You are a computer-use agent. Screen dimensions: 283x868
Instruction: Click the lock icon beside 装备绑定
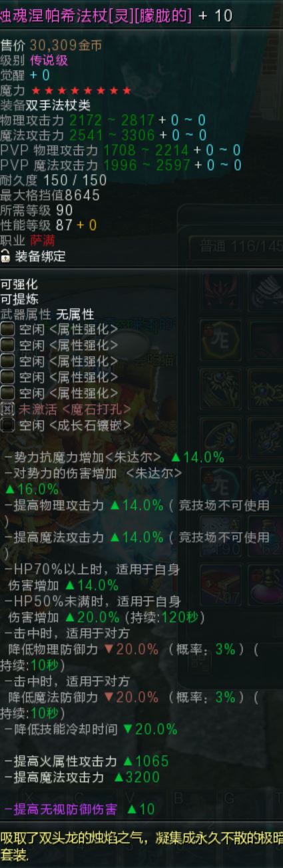pos(6,256)
